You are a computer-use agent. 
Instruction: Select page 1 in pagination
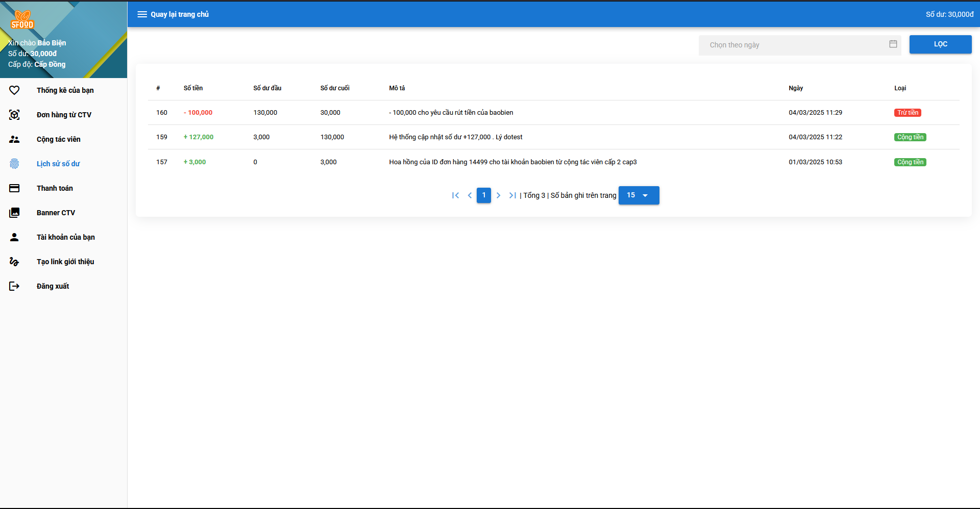[484, 195]
